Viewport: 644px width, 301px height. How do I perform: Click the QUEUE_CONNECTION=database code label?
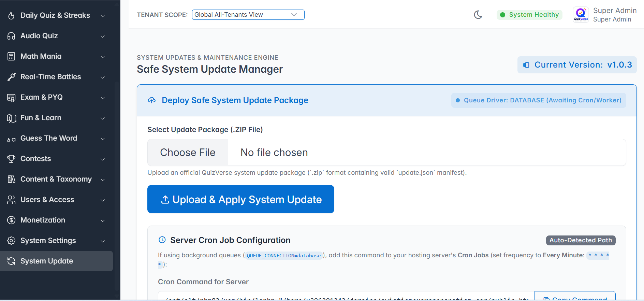(284, 256)
